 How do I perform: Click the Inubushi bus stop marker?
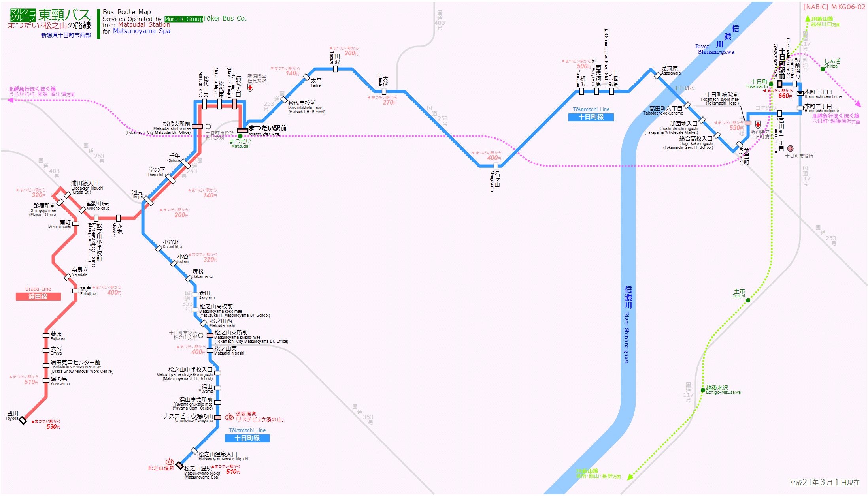coord(384,91)
